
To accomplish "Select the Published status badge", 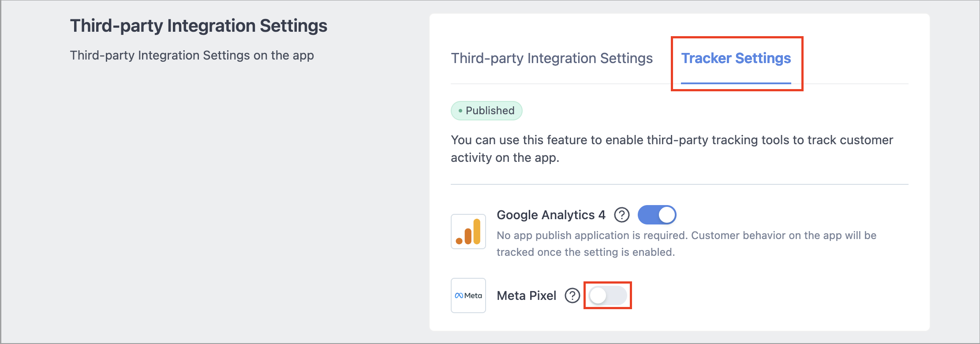I will 486,111.
